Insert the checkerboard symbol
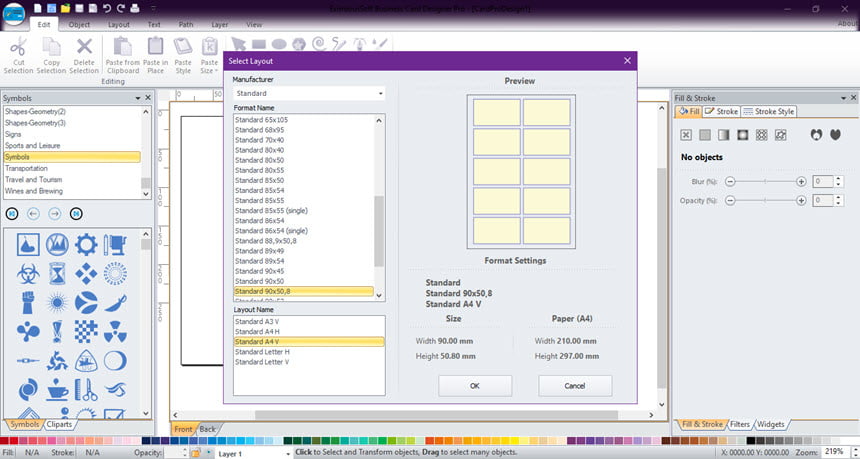Image resolution: width=860 pixels, height=459 pixels. pos(86,331)
